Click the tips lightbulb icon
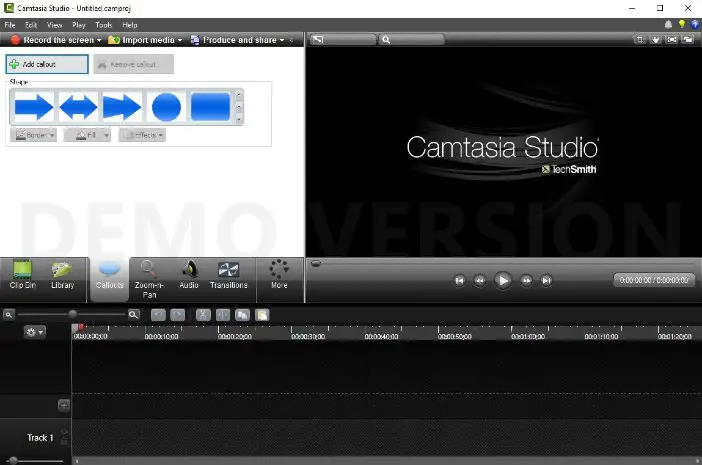This screenshot has width=702, height=465. [x=681, y=25]
